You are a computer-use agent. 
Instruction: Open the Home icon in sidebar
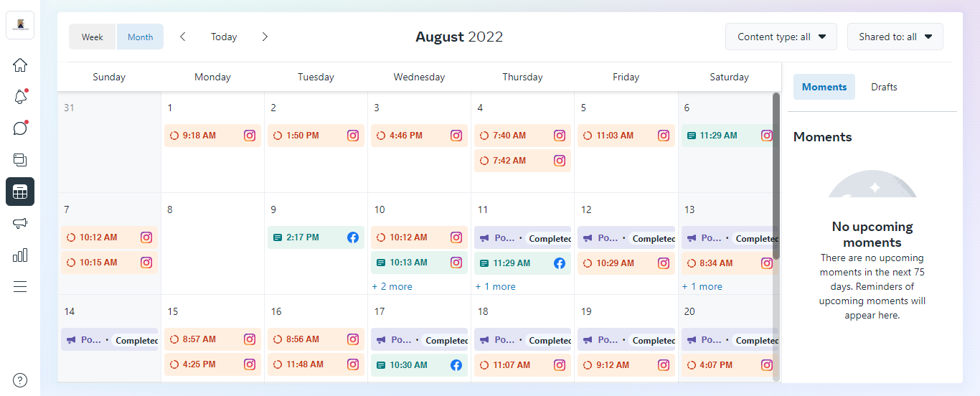20,65
